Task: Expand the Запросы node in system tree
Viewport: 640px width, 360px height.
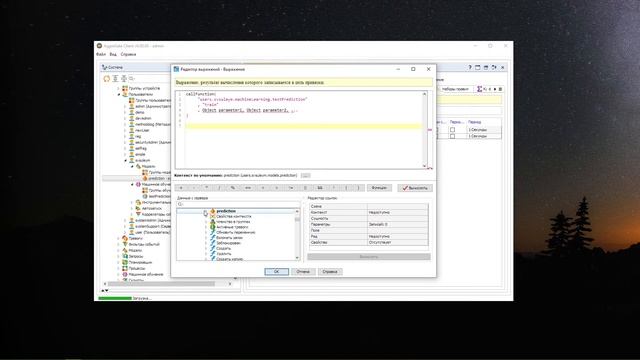Action: pyautogui.click(x=119, y=256)
